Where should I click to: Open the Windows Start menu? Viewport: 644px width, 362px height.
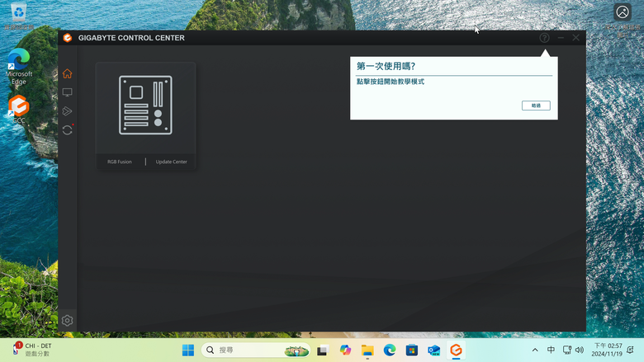188,350
